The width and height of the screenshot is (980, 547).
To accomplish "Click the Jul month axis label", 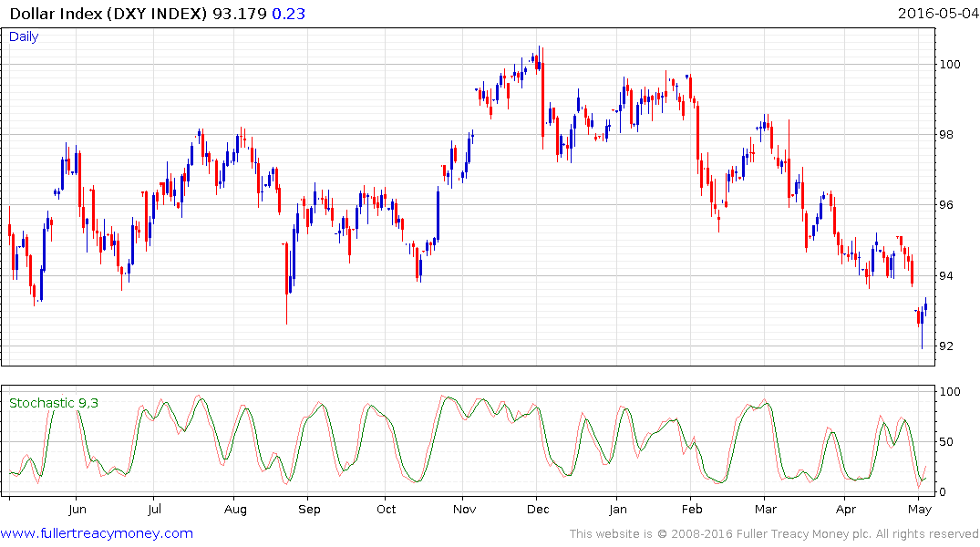I will [x=154, y=510].
